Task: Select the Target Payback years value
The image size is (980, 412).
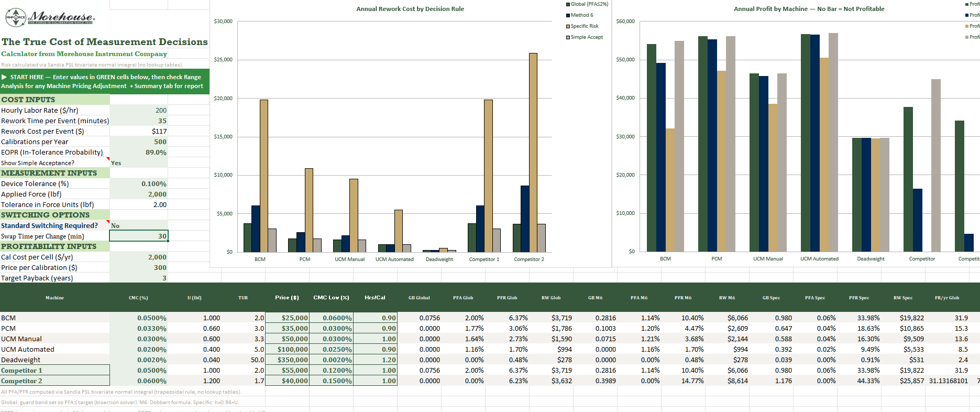Action: (139, 278)
